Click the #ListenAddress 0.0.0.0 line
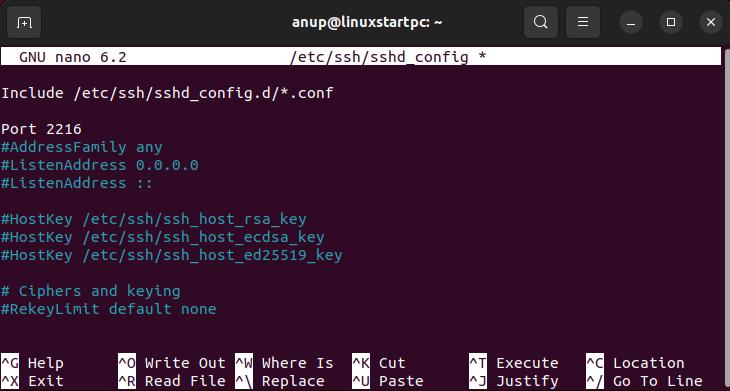This screenshot has height=391, width=730. click(x=100, y=165)
